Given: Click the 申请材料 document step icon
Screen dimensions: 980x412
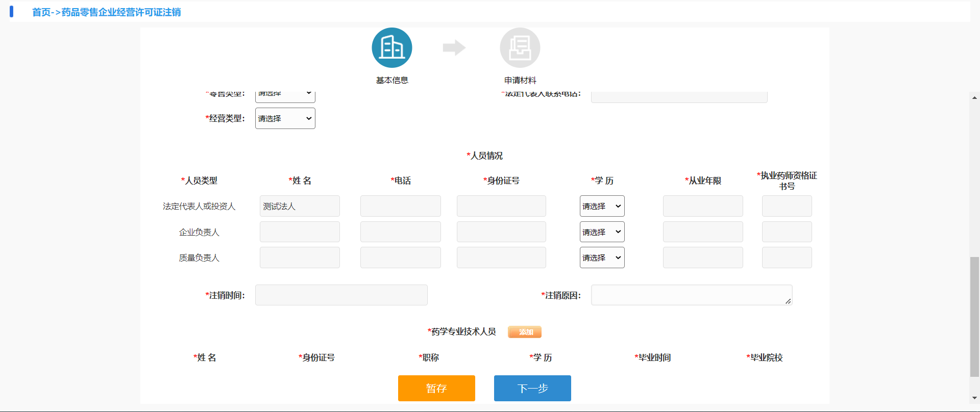Looking at the screenshot, I should coord(520,48).
